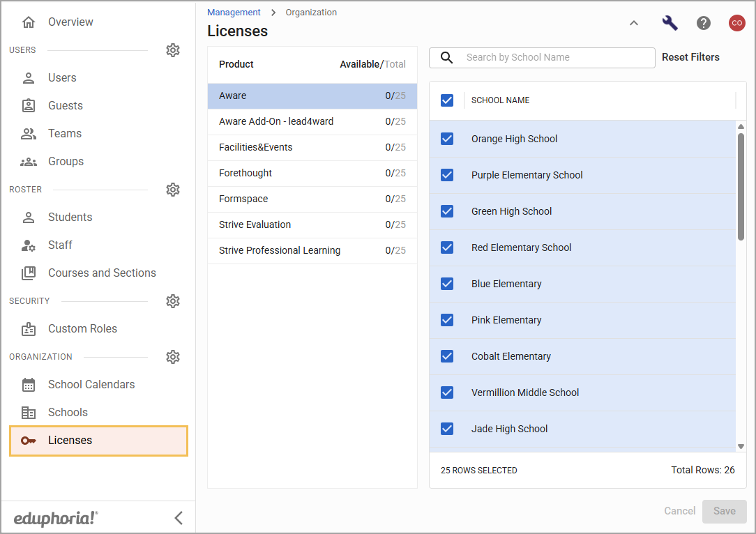The height and width of the screenshot is (534, 756).
Task: Go to Guests page
Action: tap(66, 105)
